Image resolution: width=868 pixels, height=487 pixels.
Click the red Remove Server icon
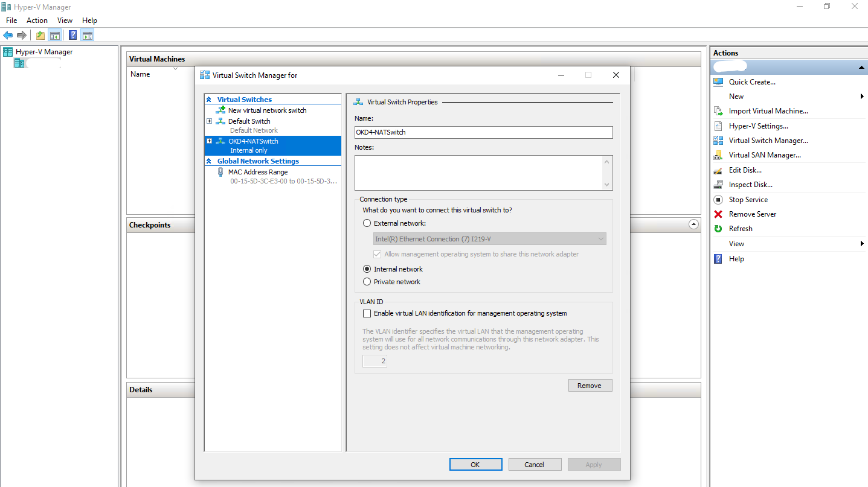click(718, 214)
